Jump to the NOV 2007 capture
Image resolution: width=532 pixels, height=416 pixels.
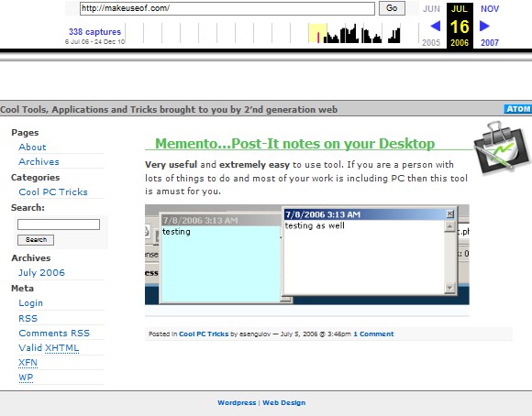pos(490,9)
